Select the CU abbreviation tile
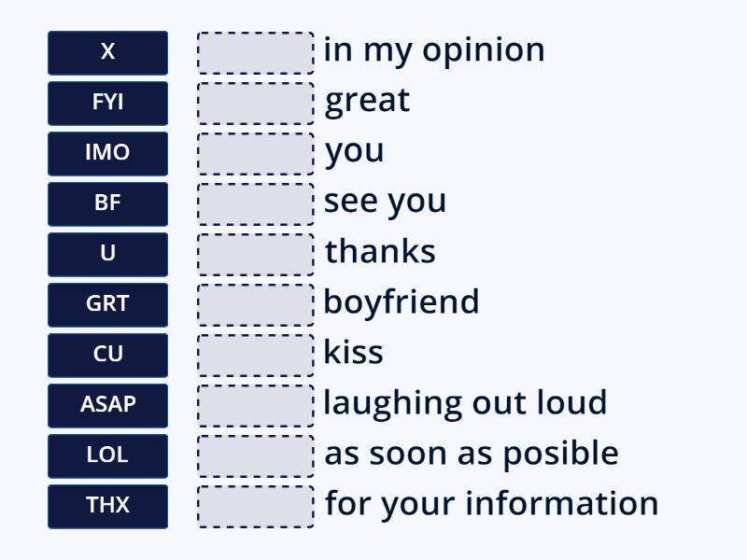Image resolution: width=747 pixels, height=560 pixels. 107,355
